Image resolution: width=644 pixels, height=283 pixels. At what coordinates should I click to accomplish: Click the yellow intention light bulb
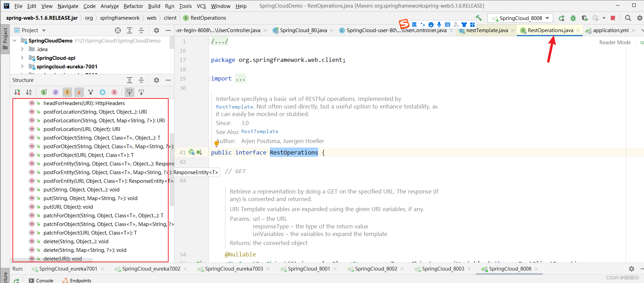217,143
